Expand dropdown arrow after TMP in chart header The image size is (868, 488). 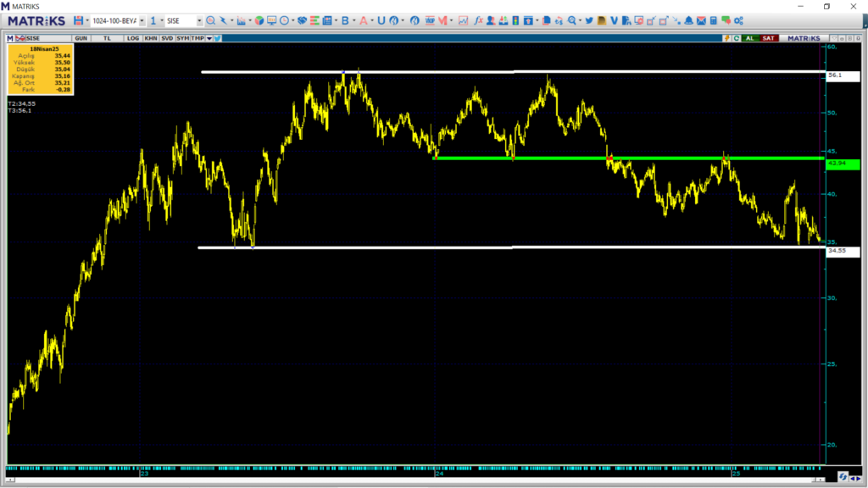(x=209, y=38)
